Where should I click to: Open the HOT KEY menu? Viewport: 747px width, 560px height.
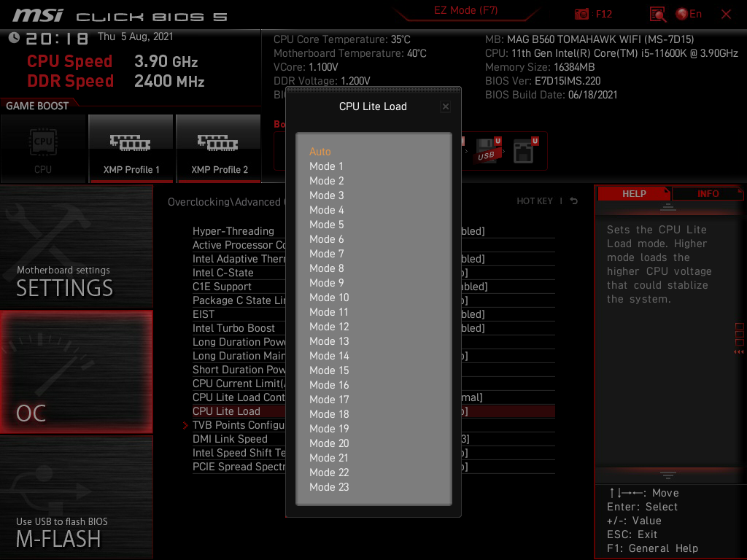coord(535,201)
